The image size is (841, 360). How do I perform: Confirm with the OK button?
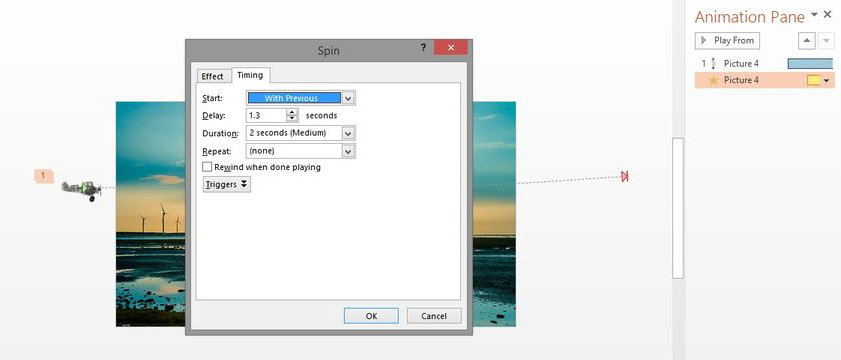pos(371,316)
